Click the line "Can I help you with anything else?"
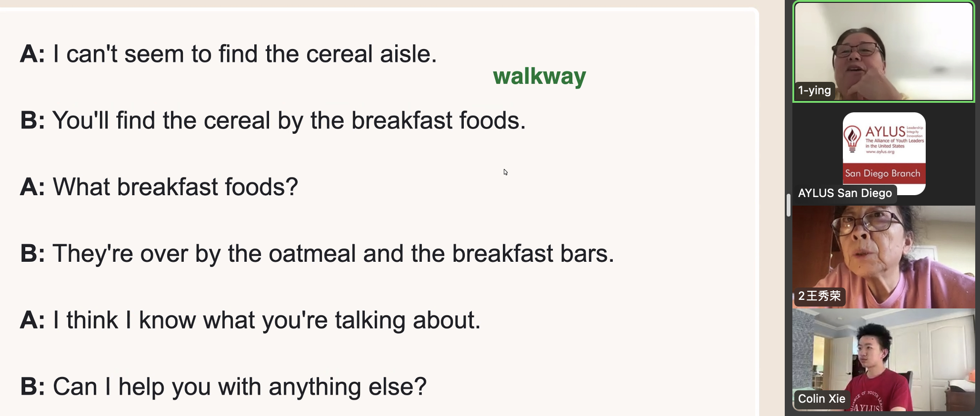The image size is (980, 416). (x=240, y=387)
